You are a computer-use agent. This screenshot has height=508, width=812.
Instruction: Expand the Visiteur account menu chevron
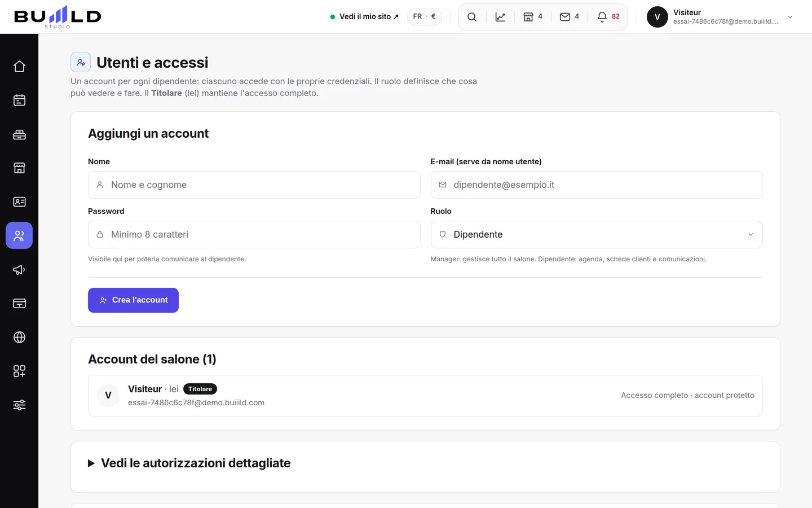pyautogui.click(x=790, y=17)
